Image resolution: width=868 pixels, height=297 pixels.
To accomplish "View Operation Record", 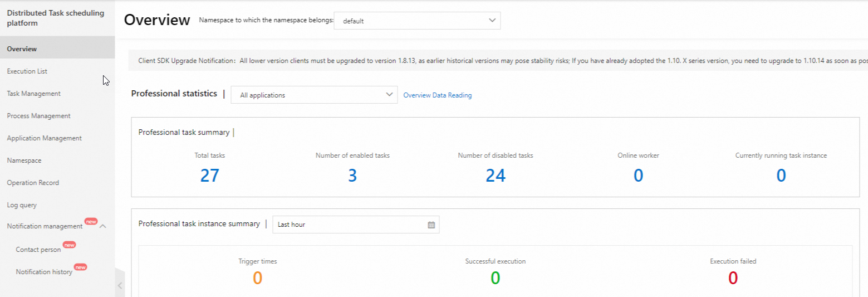I will [x=33, y=183].
